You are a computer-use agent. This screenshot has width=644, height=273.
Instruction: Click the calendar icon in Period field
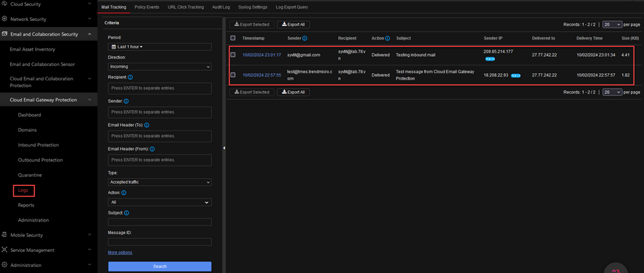[114, 47]
